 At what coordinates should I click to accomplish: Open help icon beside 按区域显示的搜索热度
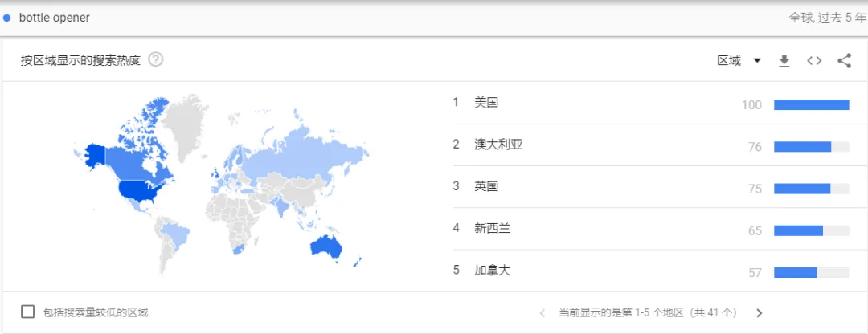pyautogui.click(x=156, y=59)
